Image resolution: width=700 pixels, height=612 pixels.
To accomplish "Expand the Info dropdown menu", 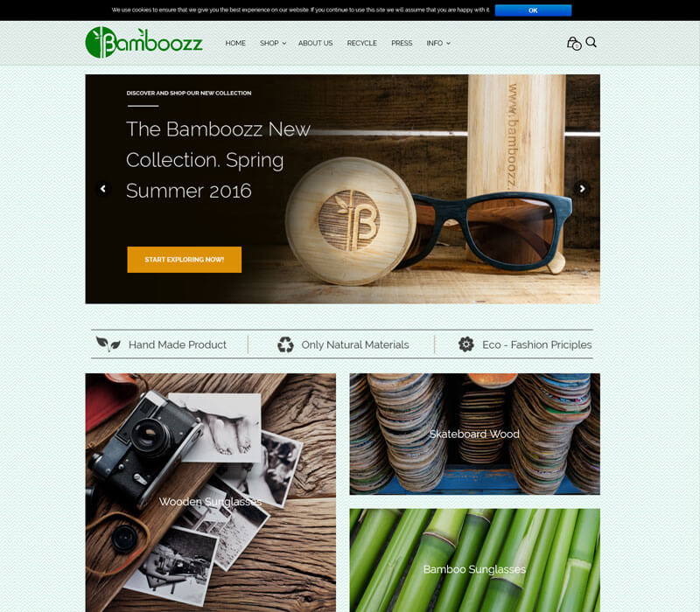I will 438,43.
